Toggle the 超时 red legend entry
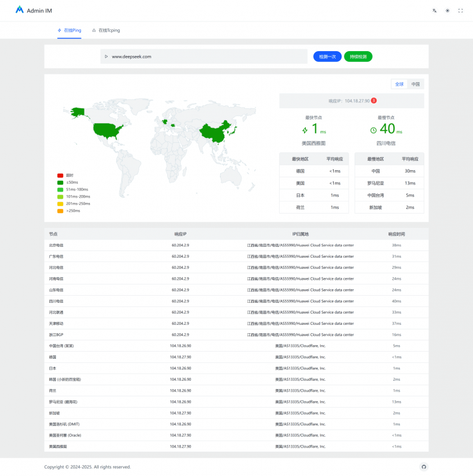 65,175
